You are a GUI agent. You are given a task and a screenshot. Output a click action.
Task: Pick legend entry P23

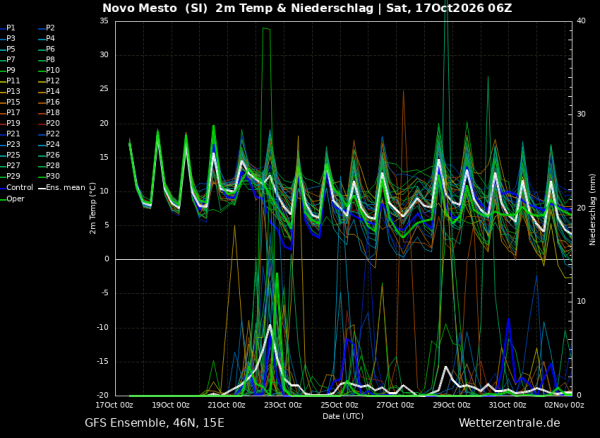coord(10,145)
